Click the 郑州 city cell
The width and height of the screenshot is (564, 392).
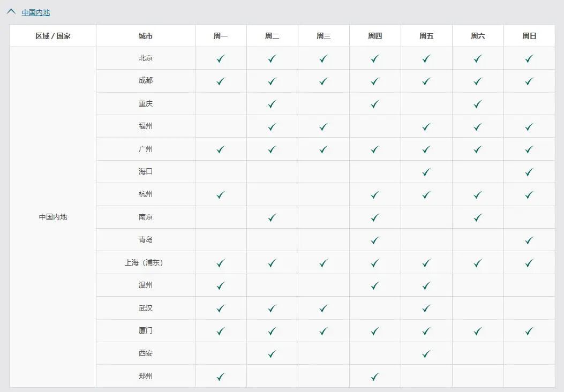[146, 376]
